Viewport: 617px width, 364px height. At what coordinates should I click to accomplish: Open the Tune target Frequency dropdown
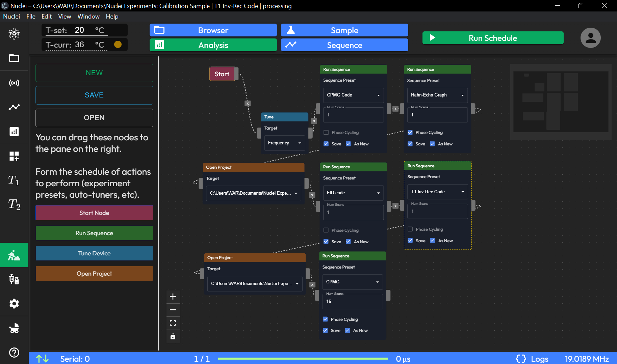(284, 143)
